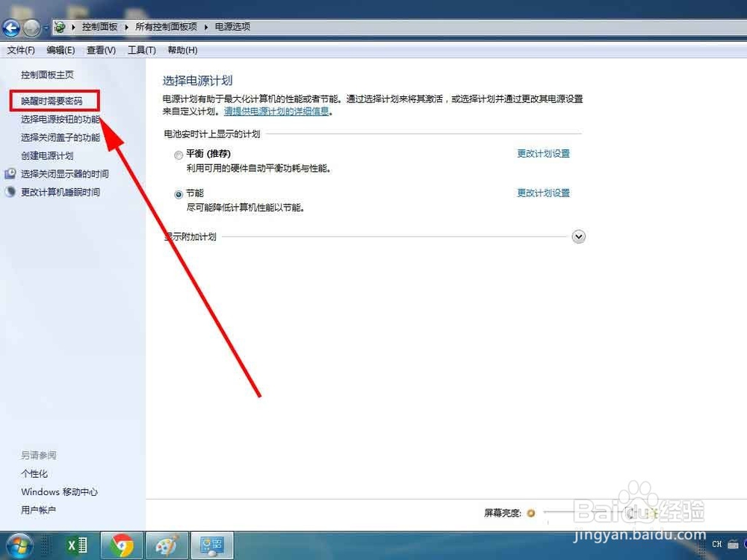Expand 显示附加计划 with the chevron button
This screenshot has height=560, width=747.
pos(578,237)
